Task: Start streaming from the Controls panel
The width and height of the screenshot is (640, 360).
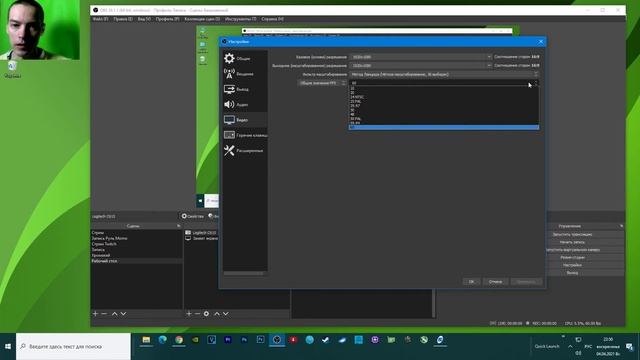Action: click(x=572, y=234)
